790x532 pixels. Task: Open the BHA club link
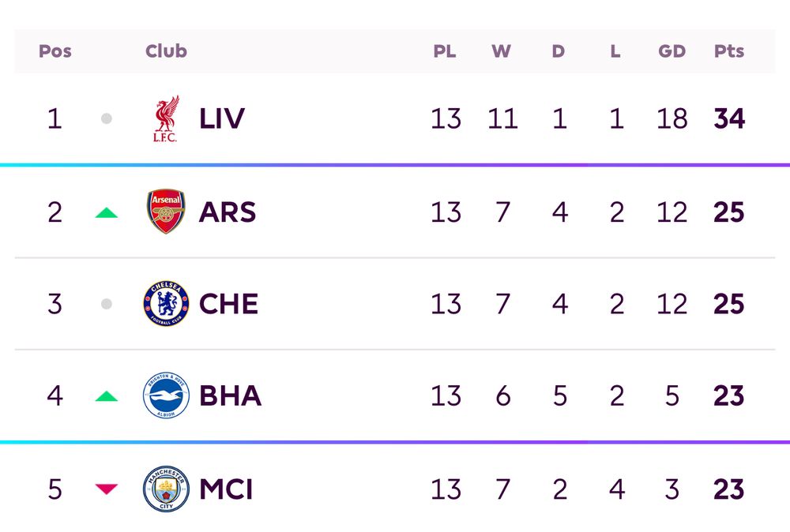tap(230, 396)
